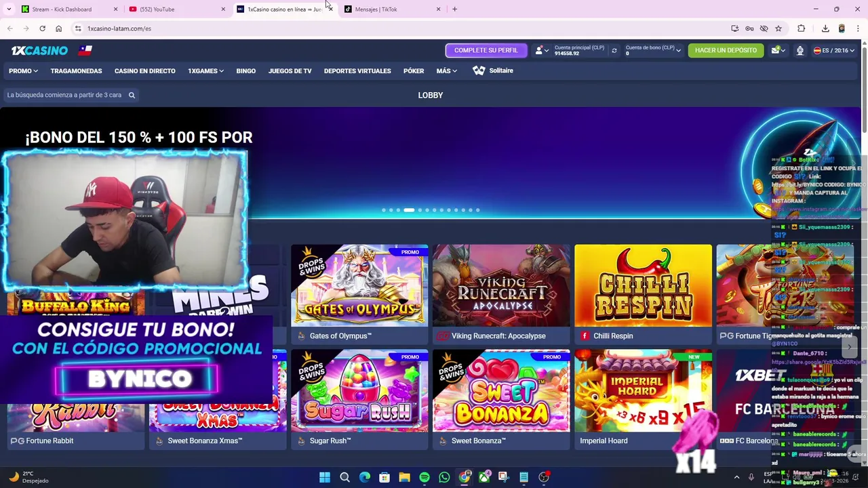Open the Solitaire link

pyautogui.click(x=501, y=70)
